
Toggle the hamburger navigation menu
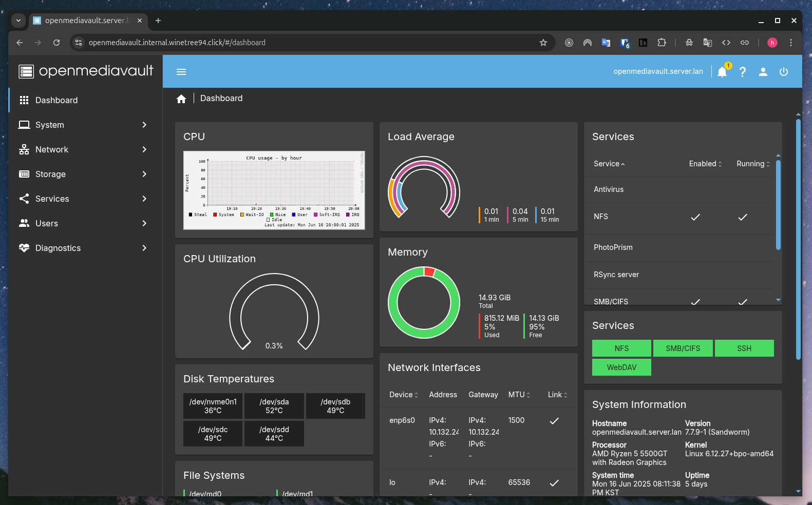click(x=181, y=72)
